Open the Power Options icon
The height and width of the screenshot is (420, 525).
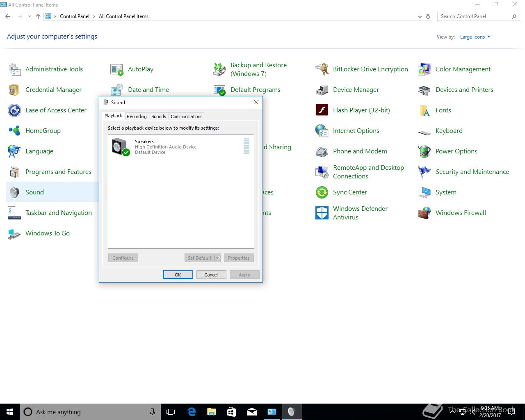425,151
